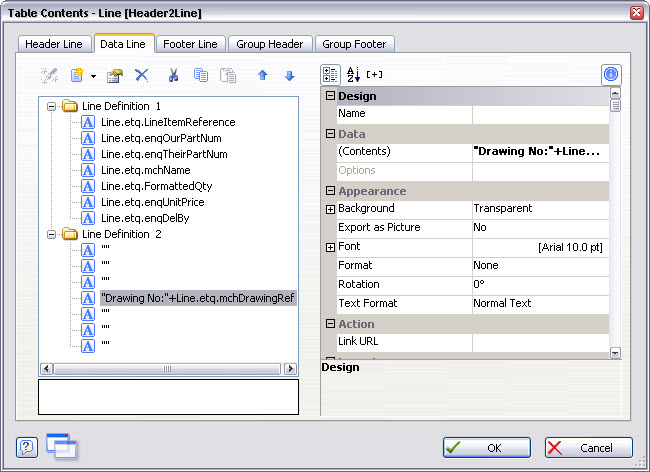Collapse the Data property section
Screen dimensions: 650x472
[x=330, y=133]
